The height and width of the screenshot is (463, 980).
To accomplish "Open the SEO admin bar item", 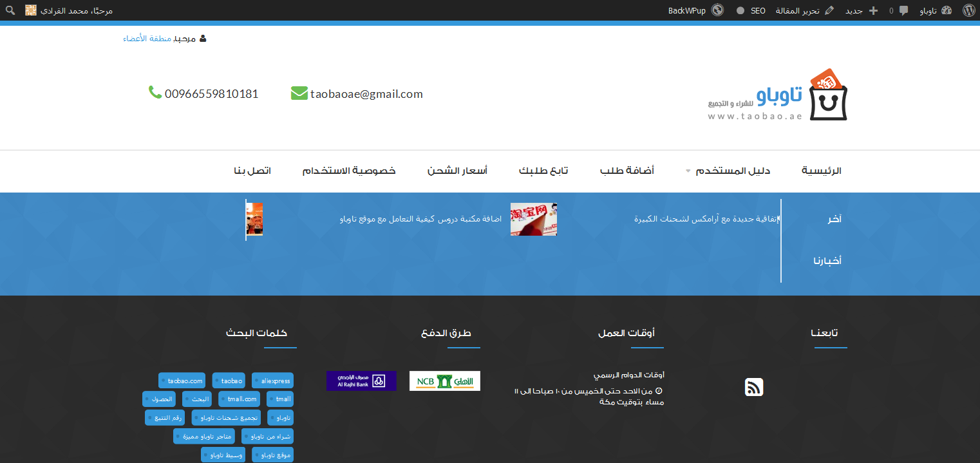I will [x=751, y=10].
